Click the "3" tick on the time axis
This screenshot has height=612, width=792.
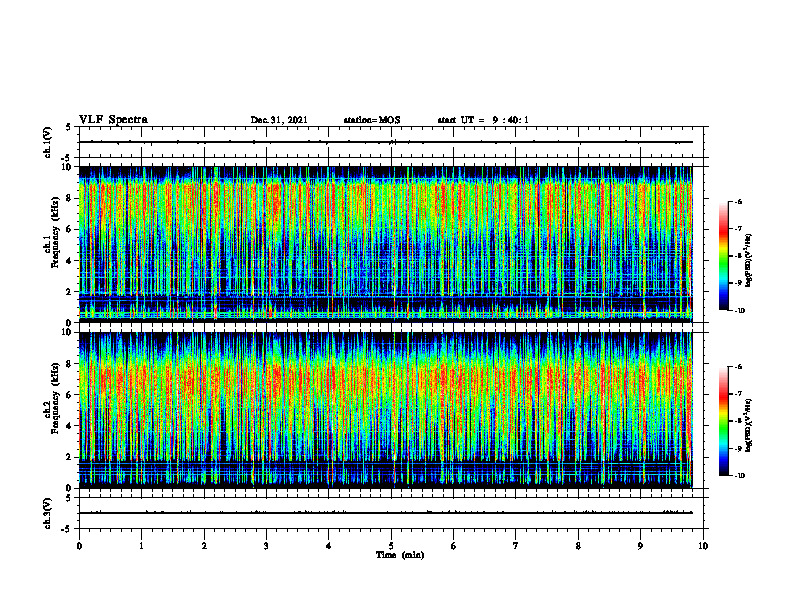pyautogui.click(x=266, y=546)
